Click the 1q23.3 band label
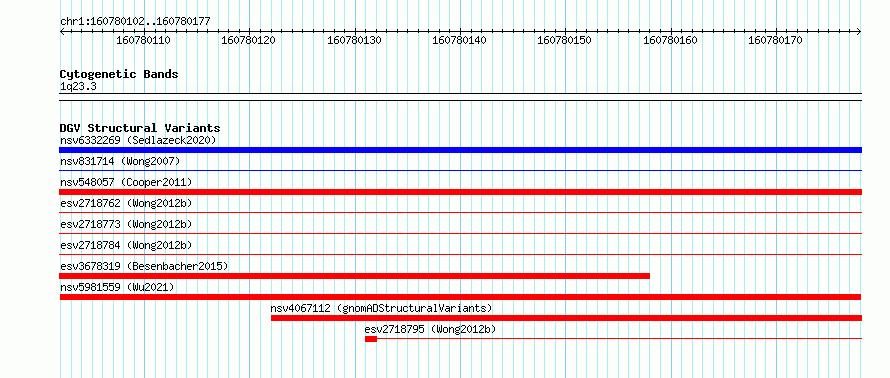Image resolution: width=890 pixels, height=378 pixels. 78,86
